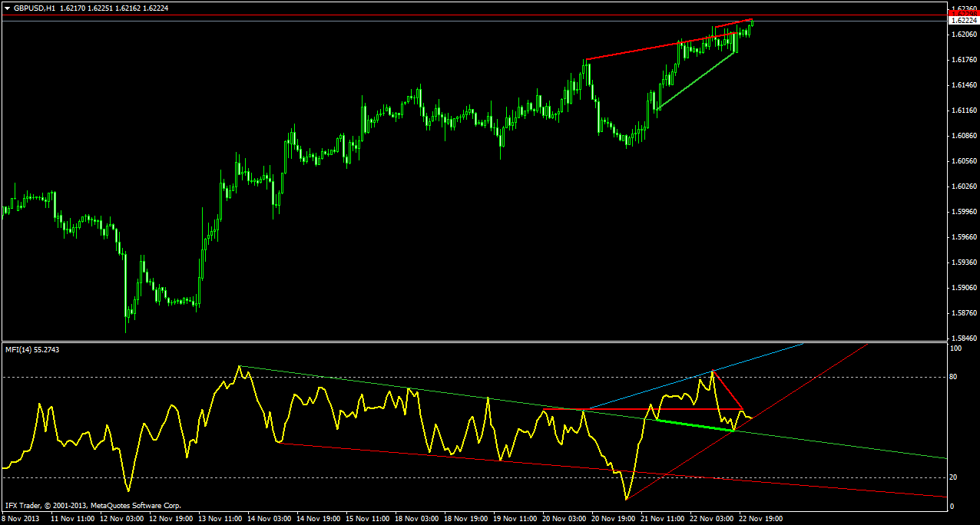Select the green support trendline under price candles
The height and width of the screenshot is (525, 980).
[x=697, y=80]
